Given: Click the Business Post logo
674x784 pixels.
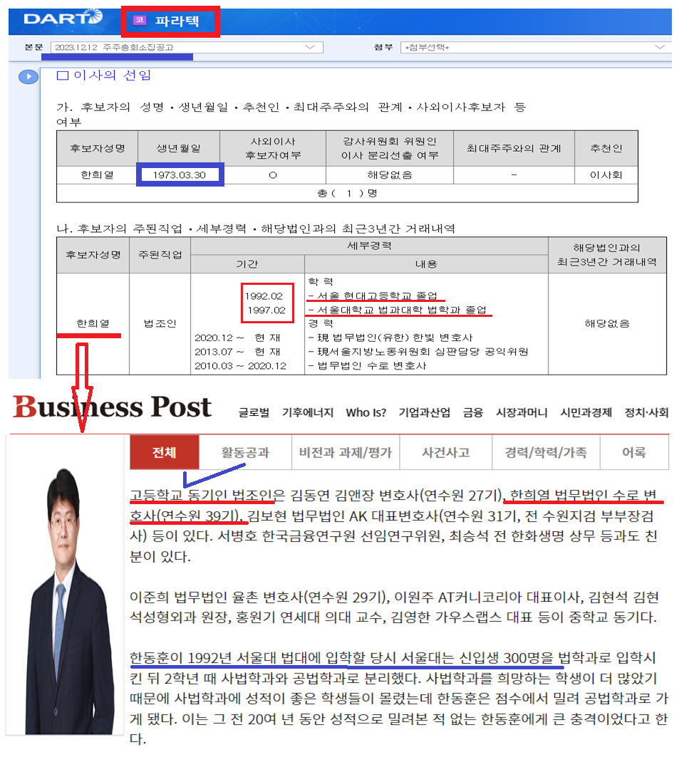Looking at the screenshot, I should tap(113, 407).
